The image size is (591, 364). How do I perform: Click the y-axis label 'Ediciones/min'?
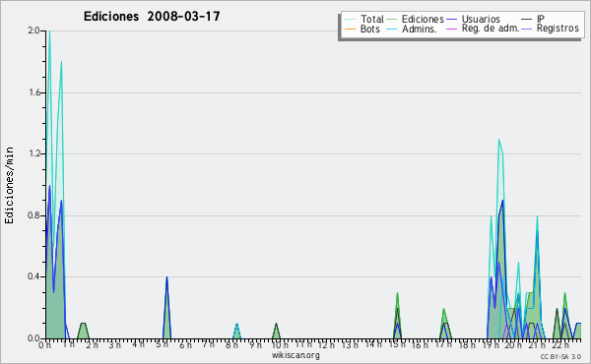[x=9, y=185]
